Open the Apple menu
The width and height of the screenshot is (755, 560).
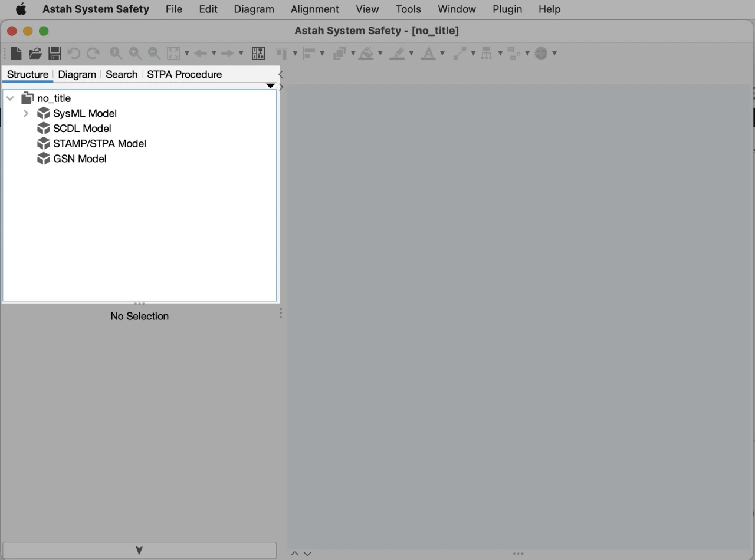(x=21, y=9)
